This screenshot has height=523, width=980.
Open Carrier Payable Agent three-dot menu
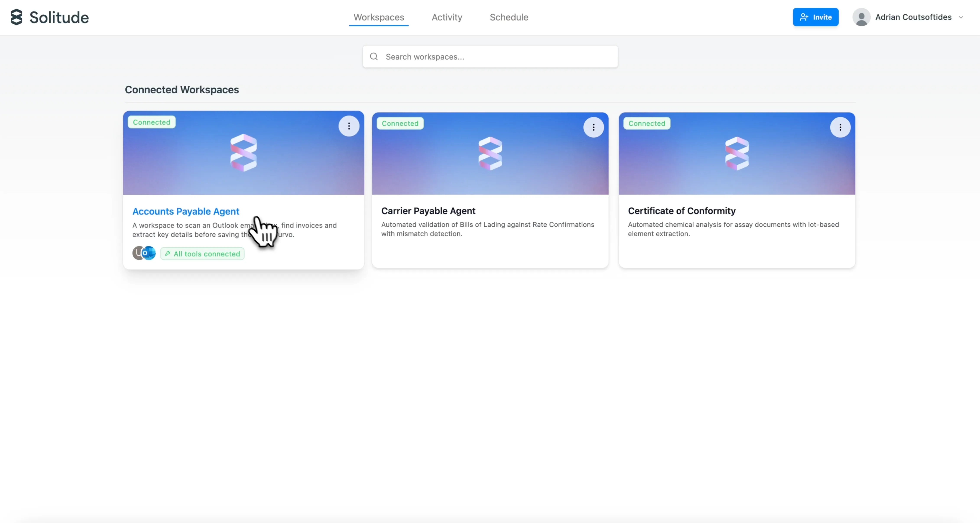[x=593, y=127]
